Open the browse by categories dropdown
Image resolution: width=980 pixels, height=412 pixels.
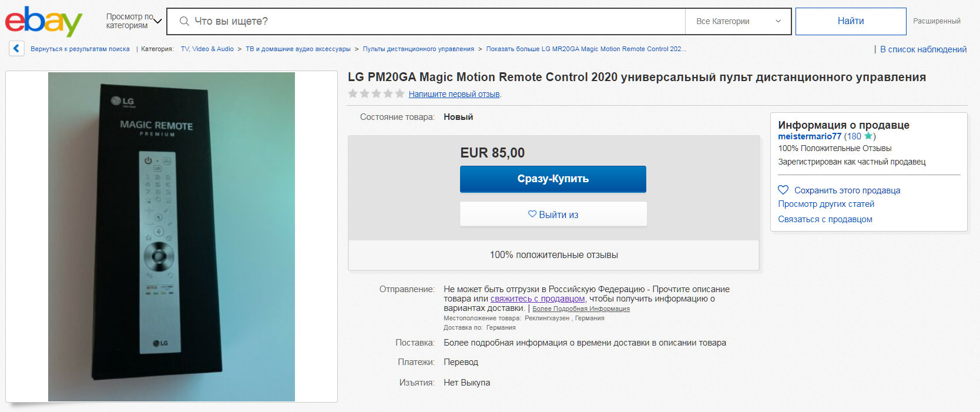click(133, 21)
